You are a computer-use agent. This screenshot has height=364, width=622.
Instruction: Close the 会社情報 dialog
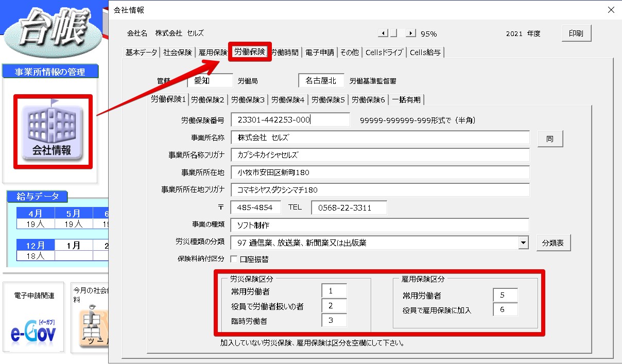(x=611, y=9)
